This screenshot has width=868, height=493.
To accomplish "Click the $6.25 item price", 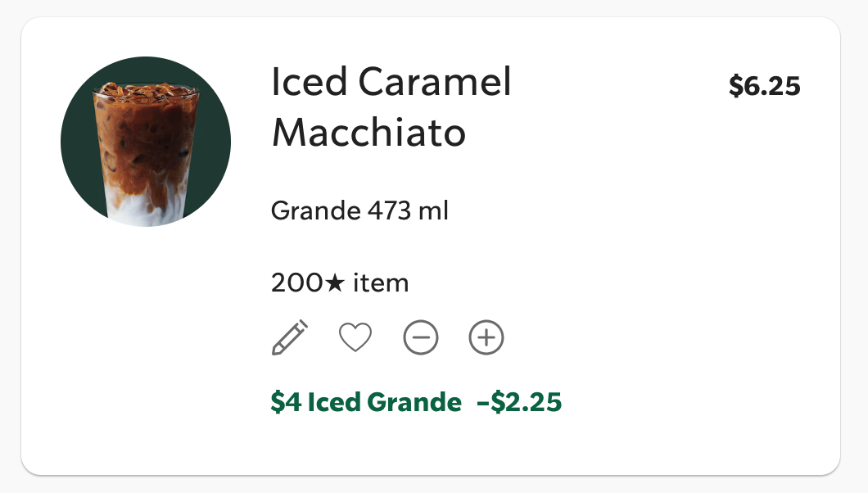I will coord(764,86).
